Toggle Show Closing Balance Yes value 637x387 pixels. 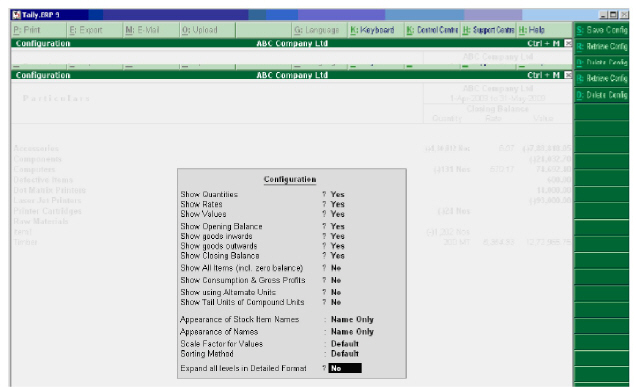pos(337,255)
